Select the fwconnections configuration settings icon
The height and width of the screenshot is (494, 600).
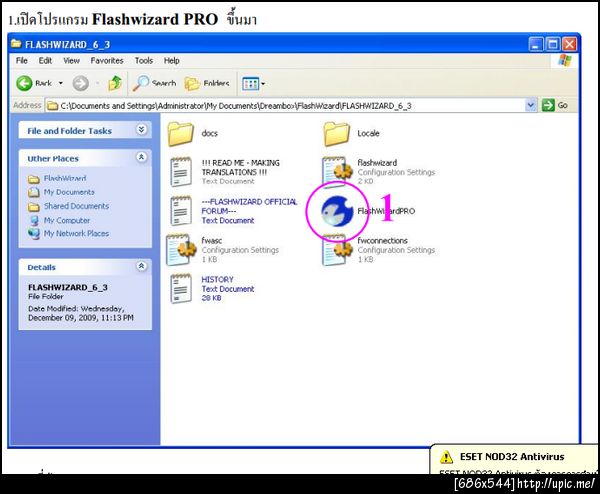click(x=337, y=250)
